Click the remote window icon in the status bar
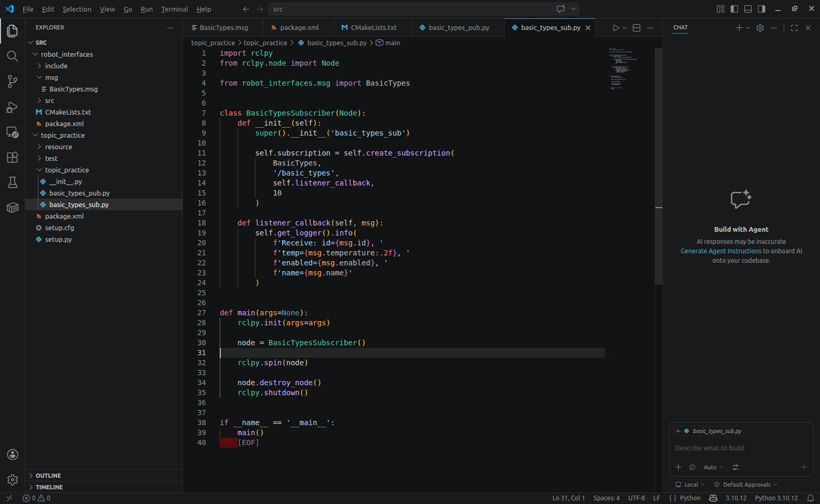The image size is (820, 504). point(9,498)
